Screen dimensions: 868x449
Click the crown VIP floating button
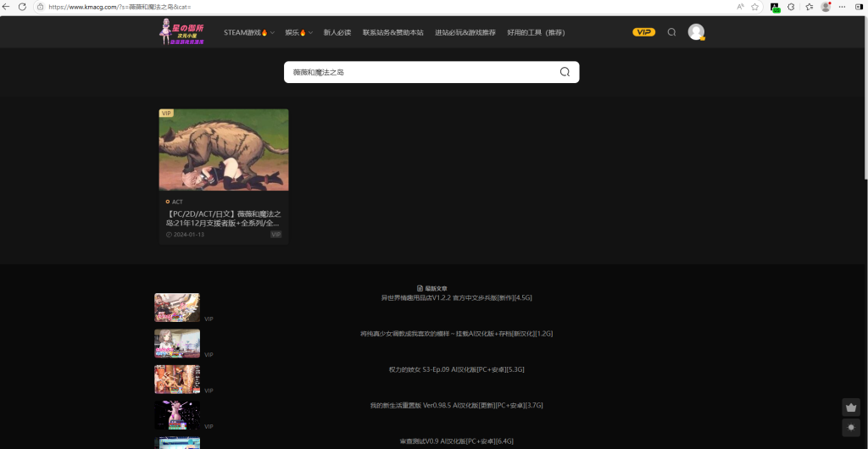[x=851, y=407]
